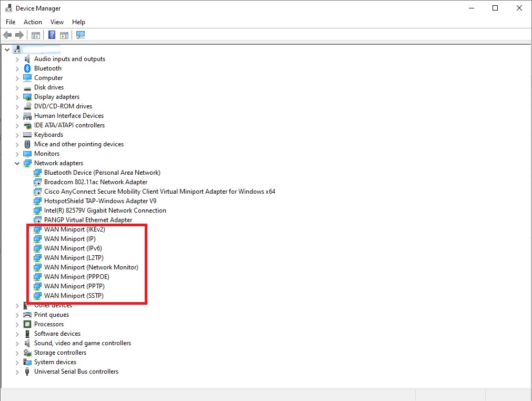This screenshot has height=401, width=532.
Task: Click the Forward arrow toolbar icon
Action: [19, 35]
